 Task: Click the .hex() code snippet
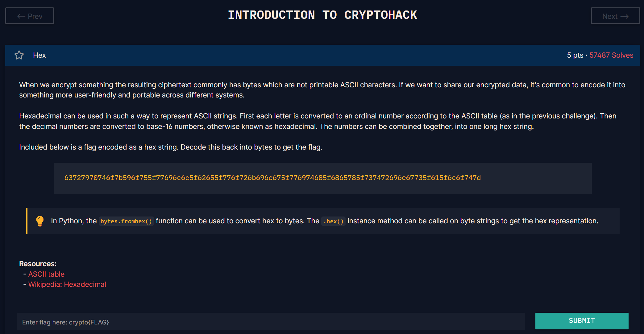click(x=333, y=221)
